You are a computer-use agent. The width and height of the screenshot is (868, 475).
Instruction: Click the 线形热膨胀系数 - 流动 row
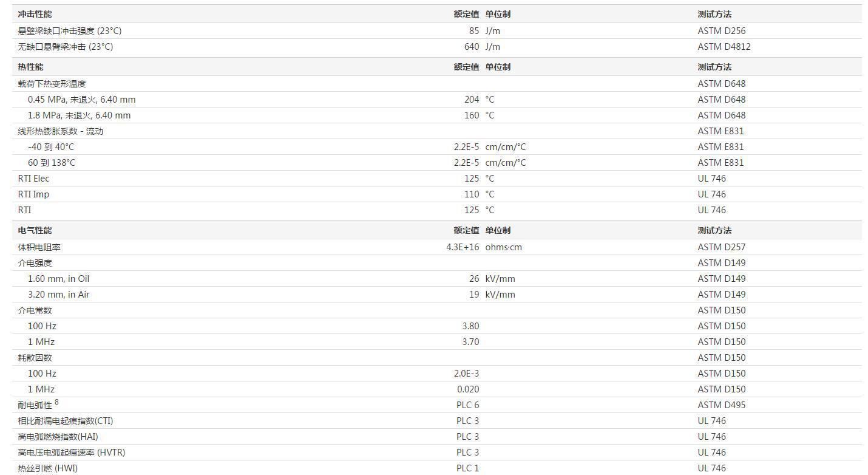point(437,131)
